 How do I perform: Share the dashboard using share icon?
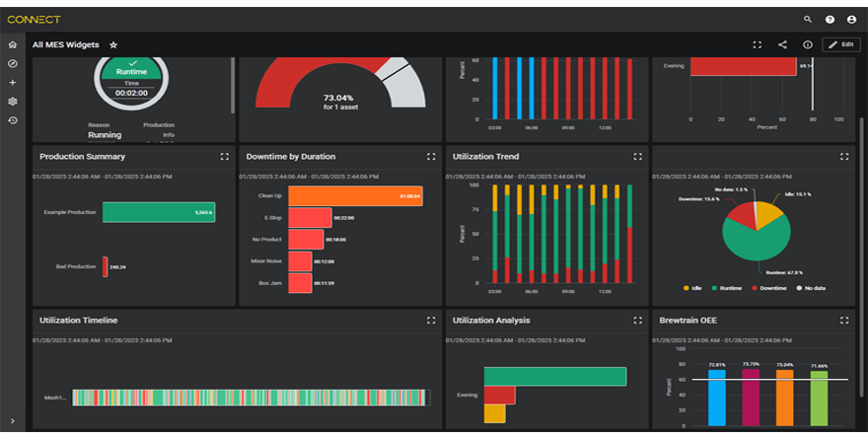(782, 44)
